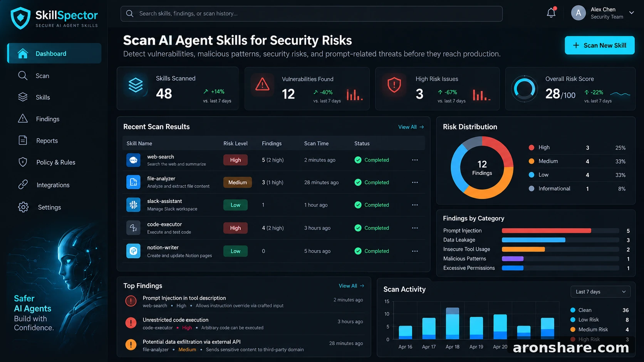Click the Prompt Injection category bar
The height and width of the screenshot is (362, 644).
546,231
